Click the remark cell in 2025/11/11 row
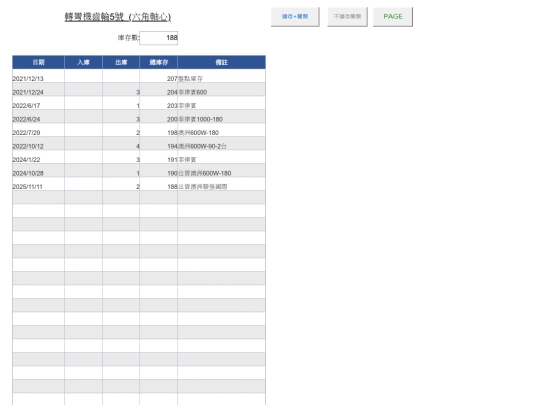 click(221, 184)
